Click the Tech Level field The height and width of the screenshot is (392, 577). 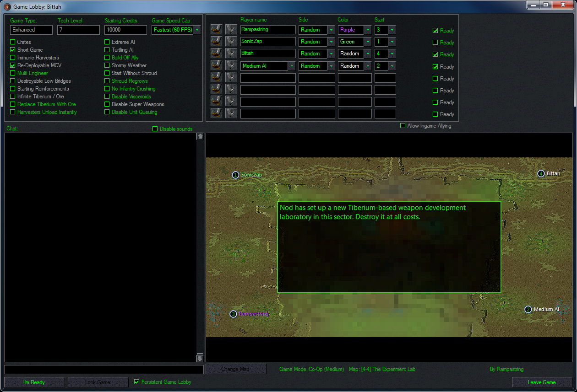(78, 30)
